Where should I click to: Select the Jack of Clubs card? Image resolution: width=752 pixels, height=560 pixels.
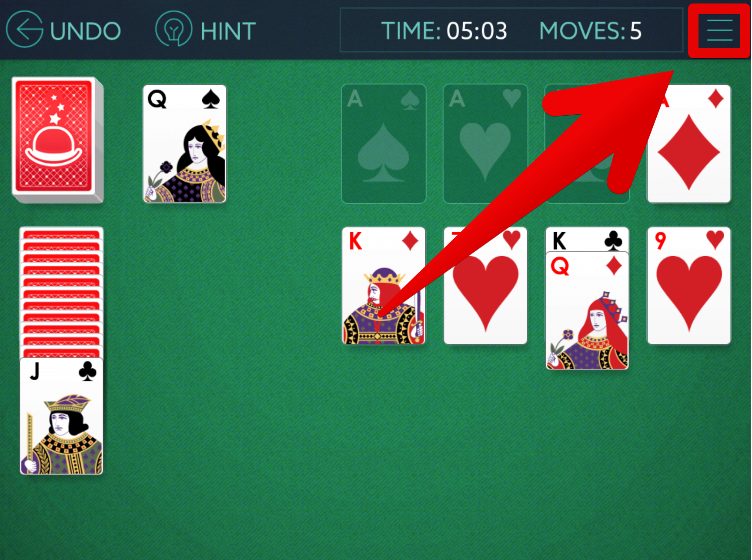[61, 416]
